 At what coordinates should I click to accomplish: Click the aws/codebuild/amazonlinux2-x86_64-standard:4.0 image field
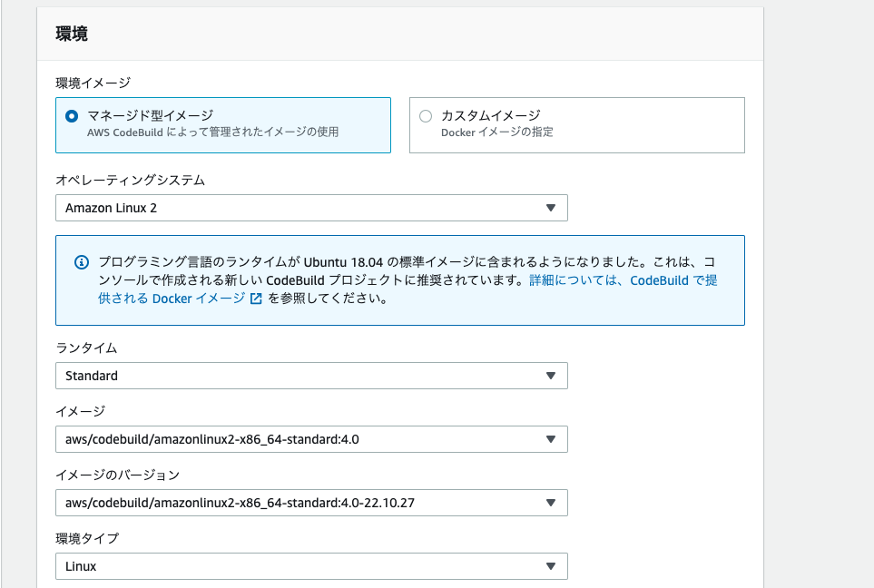(x=309, y=439)
